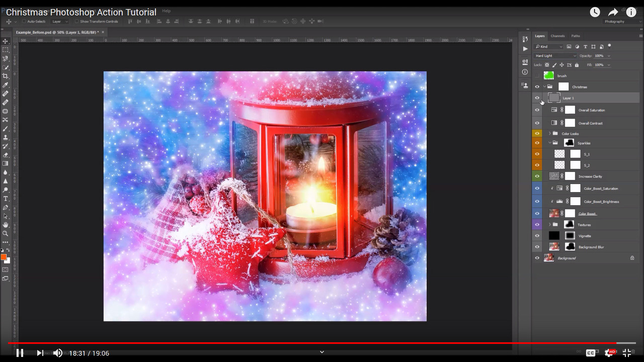The image size is (644, 362).
Task: Click the orange foreground color swatch
Action: [x=4, y=257]
